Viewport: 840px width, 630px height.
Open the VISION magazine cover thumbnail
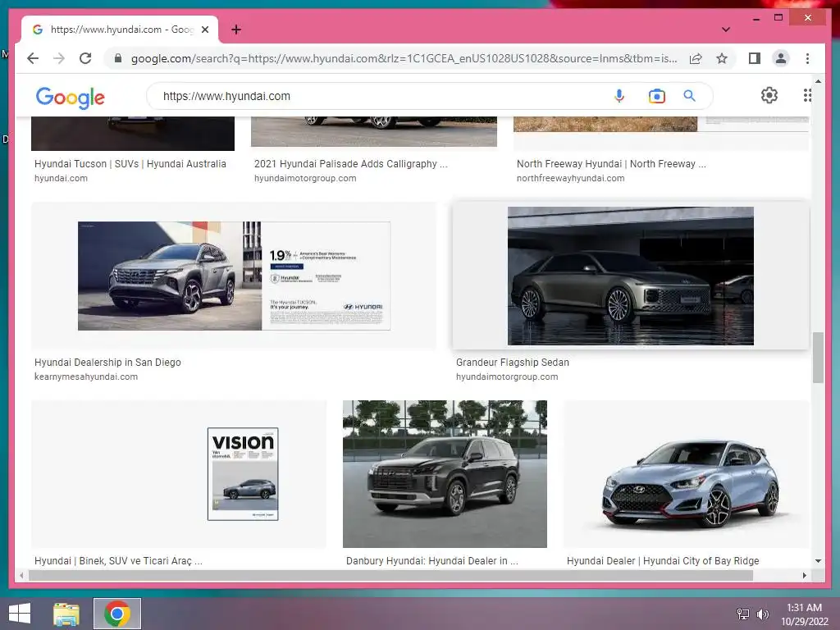pyautogui.click(x=243, y=474)
